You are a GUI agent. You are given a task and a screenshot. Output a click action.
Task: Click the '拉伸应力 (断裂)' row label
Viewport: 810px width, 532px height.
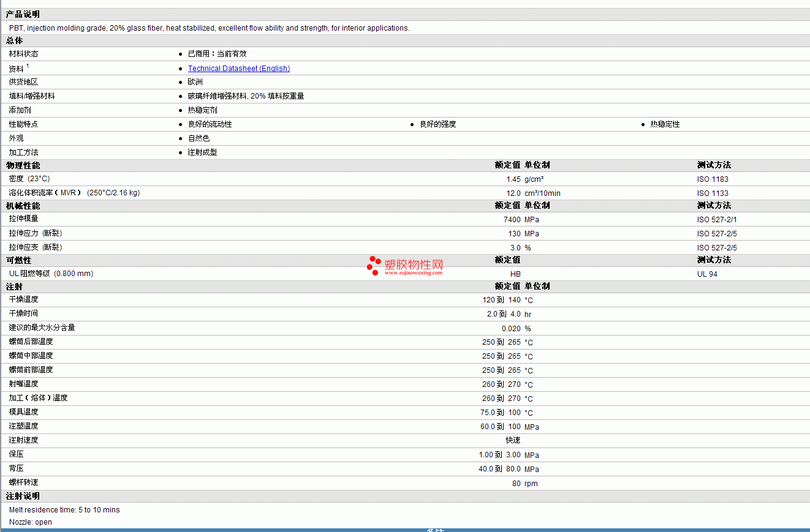(x=36, y=233)
